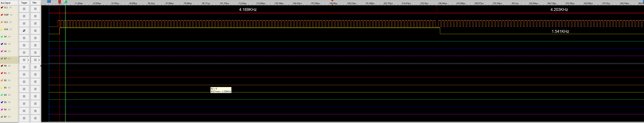Screen dimensions: 644x123
Task: Toggle the A6 trigger condition
Action: coord(24,53)
